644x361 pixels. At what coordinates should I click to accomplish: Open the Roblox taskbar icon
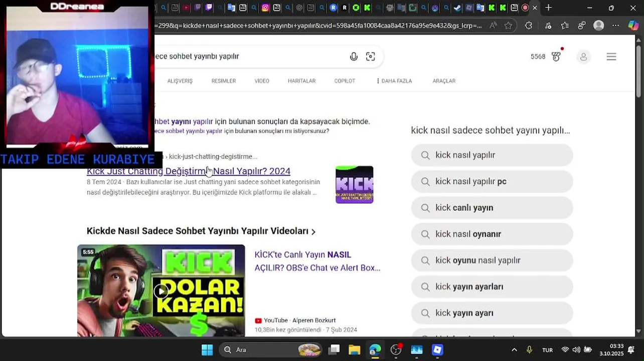point(437,349)
